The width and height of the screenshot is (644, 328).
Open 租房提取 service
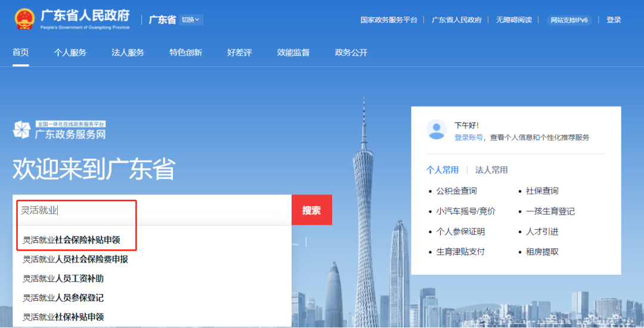tap(542, 252)
